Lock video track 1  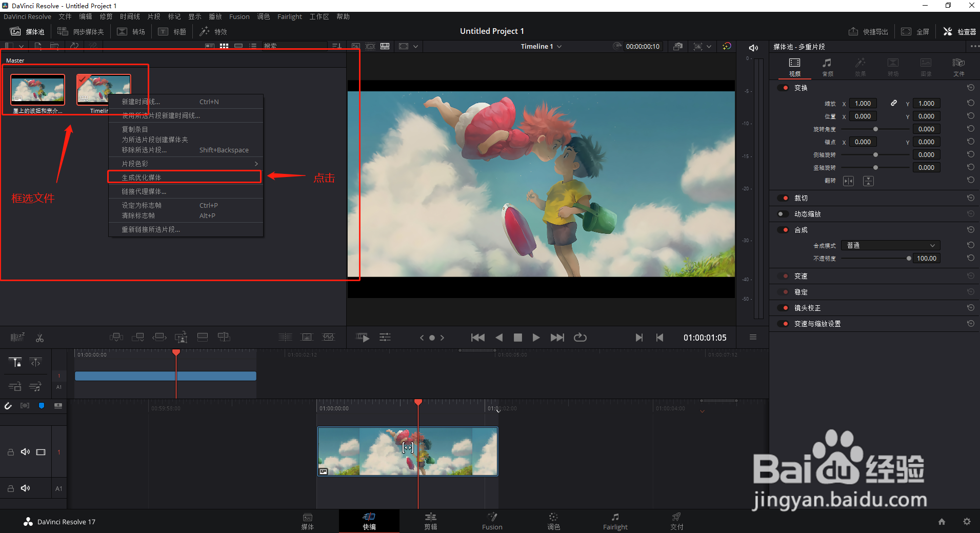coord(10,452)
